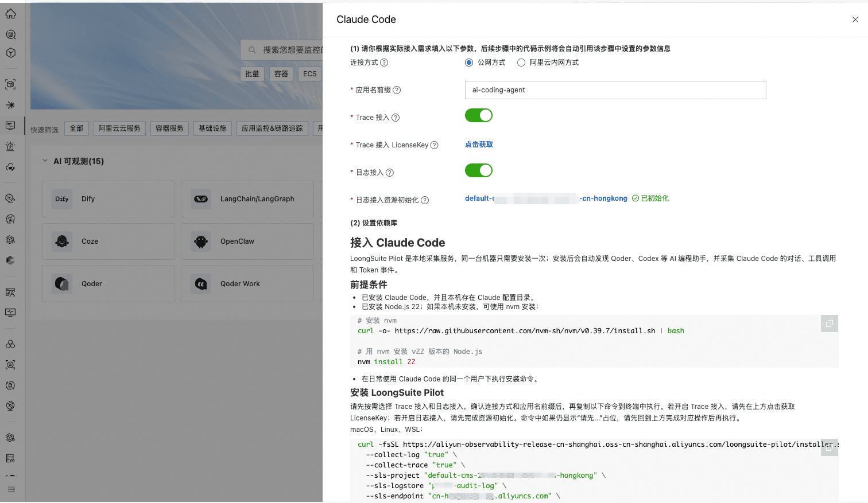Select the 容器服务 quick filter

coord(169,128)
